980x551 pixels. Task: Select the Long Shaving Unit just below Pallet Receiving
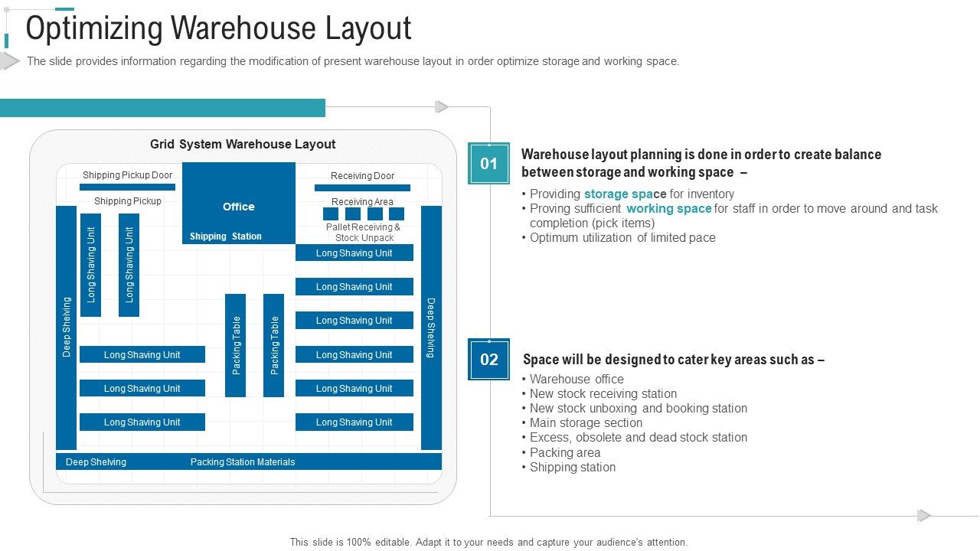pyautogui.click(x=354, y=253)
